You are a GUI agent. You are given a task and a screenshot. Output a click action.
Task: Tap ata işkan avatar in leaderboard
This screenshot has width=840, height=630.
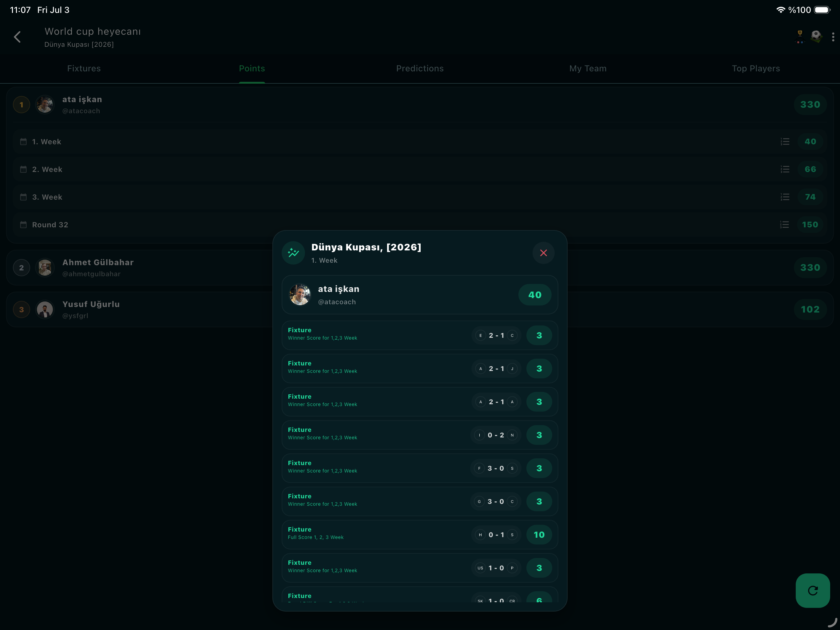pyautogui.click(x=45, y=105)
